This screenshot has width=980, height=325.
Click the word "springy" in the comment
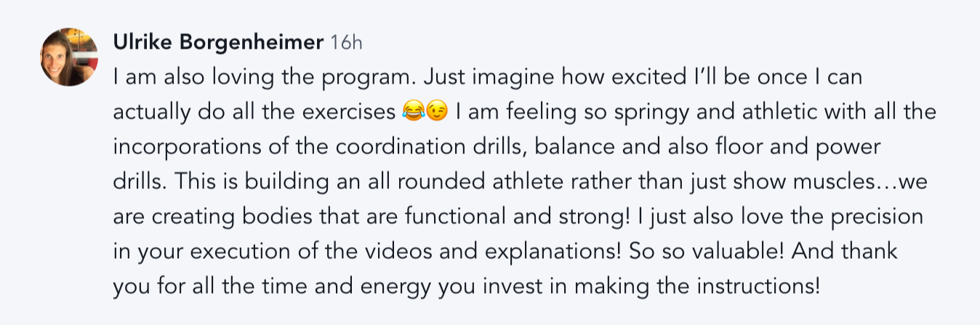click(x=624, y=112)
